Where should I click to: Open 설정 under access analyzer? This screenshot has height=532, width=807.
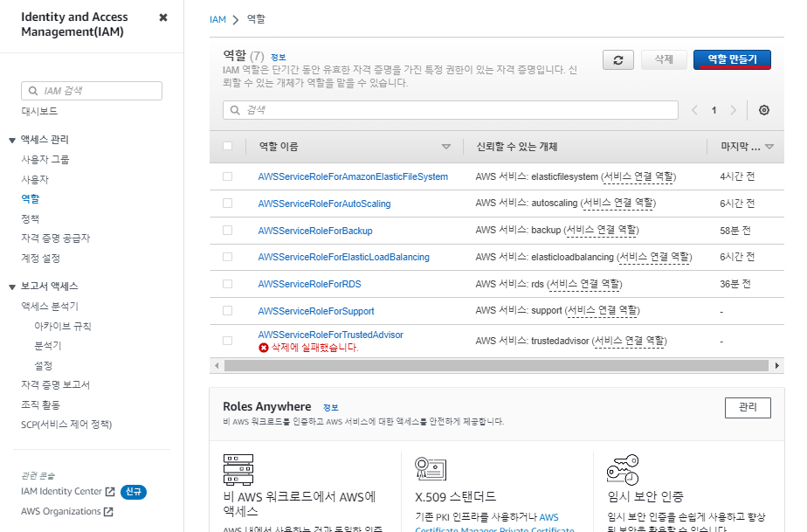pyautogui.click(x=44, y=366)
